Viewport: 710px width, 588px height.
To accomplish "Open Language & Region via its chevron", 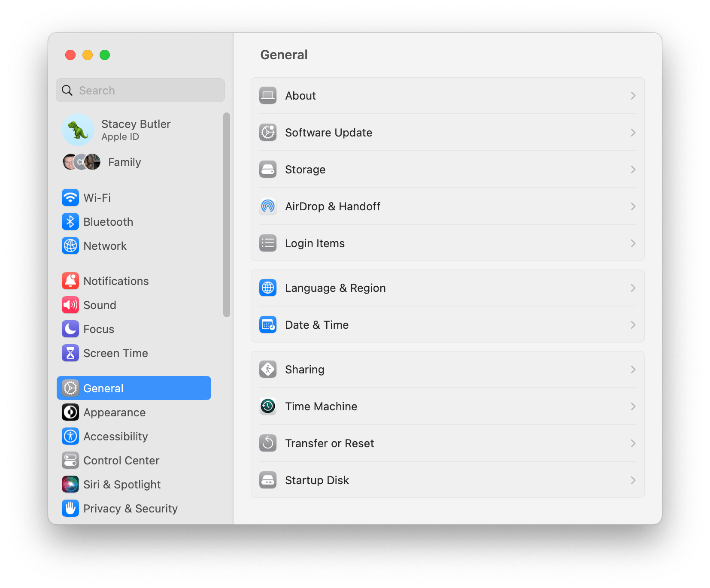I will (x=633, y=288).
